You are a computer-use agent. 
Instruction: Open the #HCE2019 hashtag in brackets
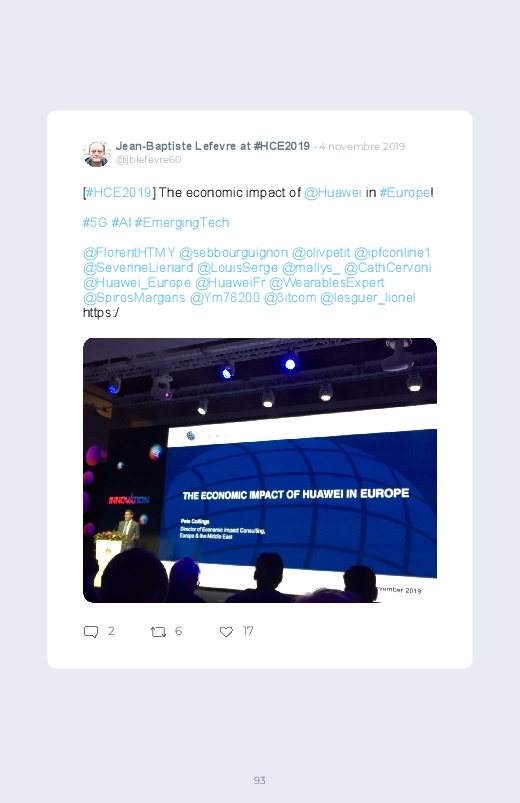[118, 193]
